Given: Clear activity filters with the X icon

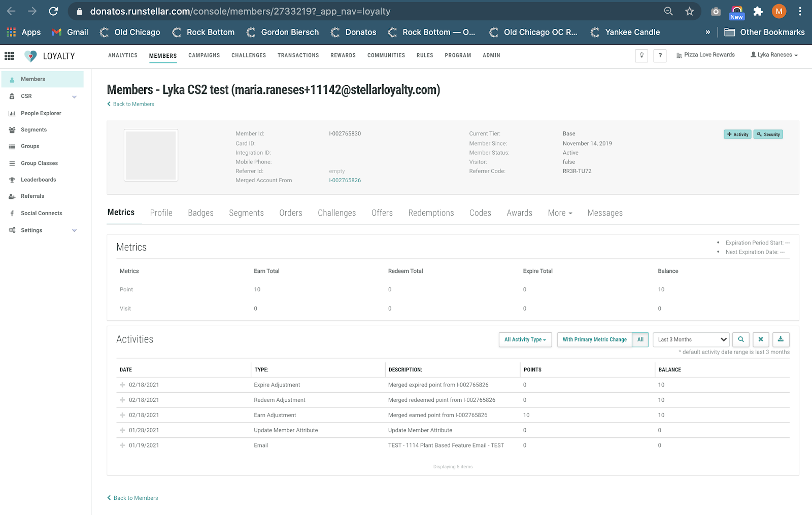Looking at the screenshot, I should 761,339.
